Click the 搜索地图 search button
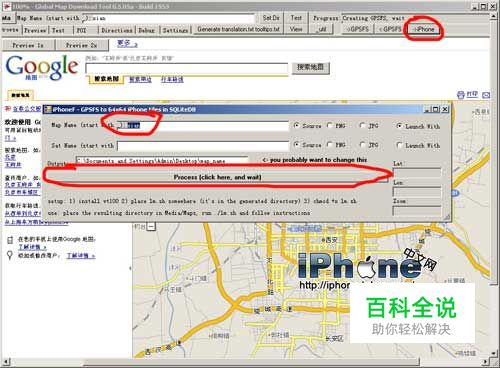 coord(311,68)
